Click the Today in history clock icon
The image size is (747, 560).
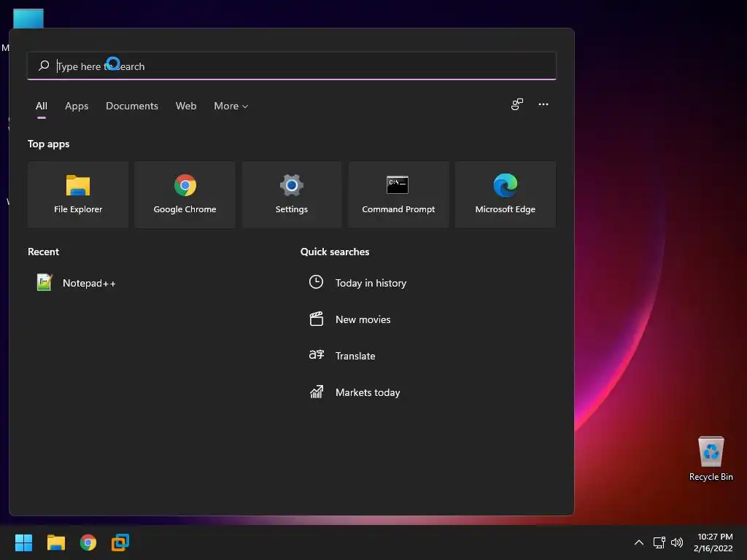point(316,282)
